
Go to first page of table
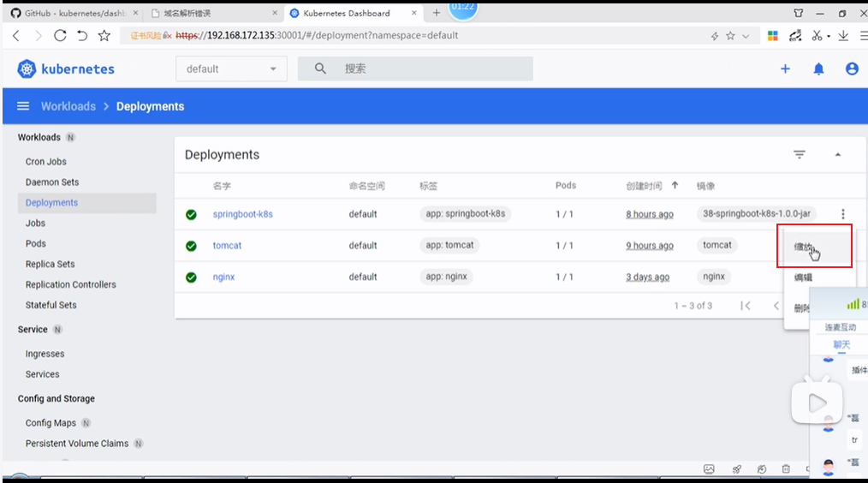point(746,306)
